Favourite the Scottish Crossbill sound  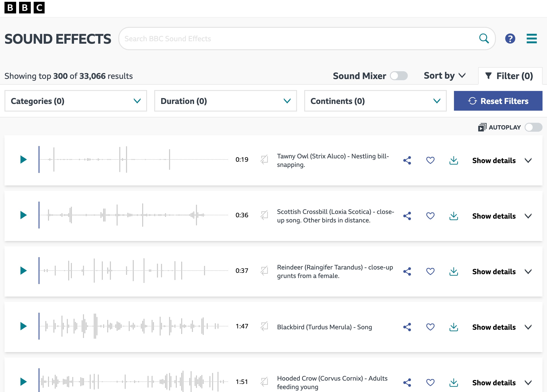[x=430, y=216]
